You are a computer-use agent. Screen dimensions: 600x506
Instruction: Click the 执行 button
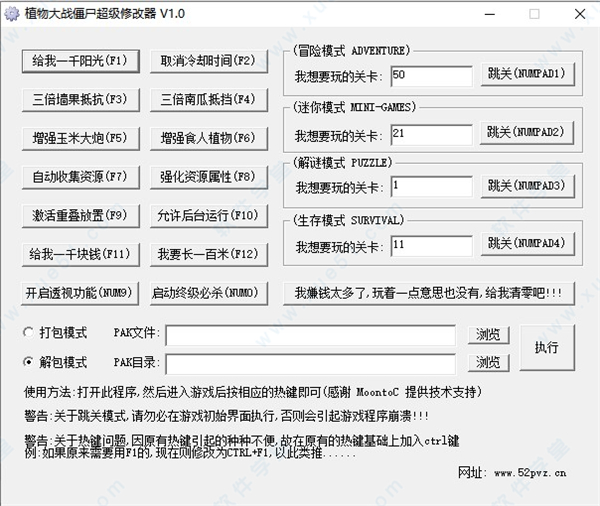[547, 348]
